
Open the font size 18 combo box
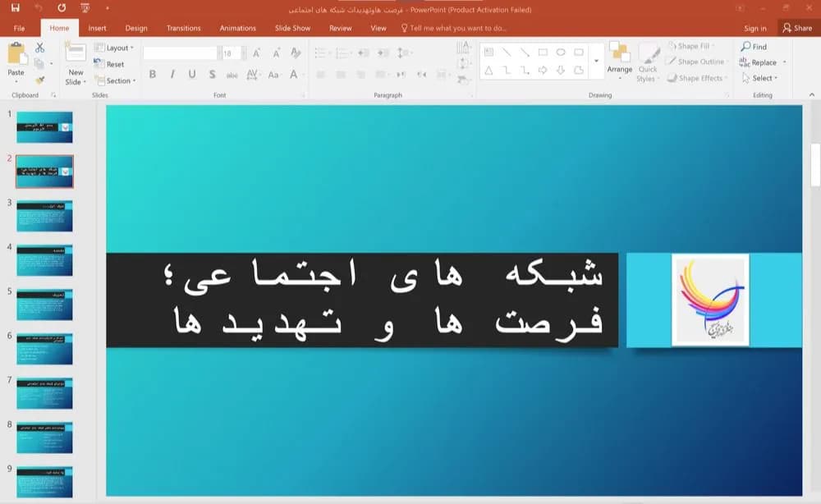click(233, 53)
